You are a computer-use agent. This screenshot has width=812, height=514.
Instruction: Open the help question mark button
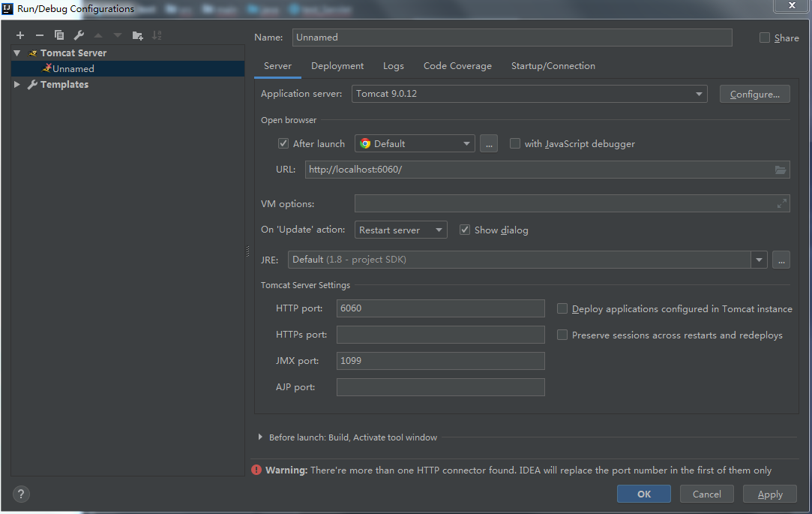click(x=21, y=494)
